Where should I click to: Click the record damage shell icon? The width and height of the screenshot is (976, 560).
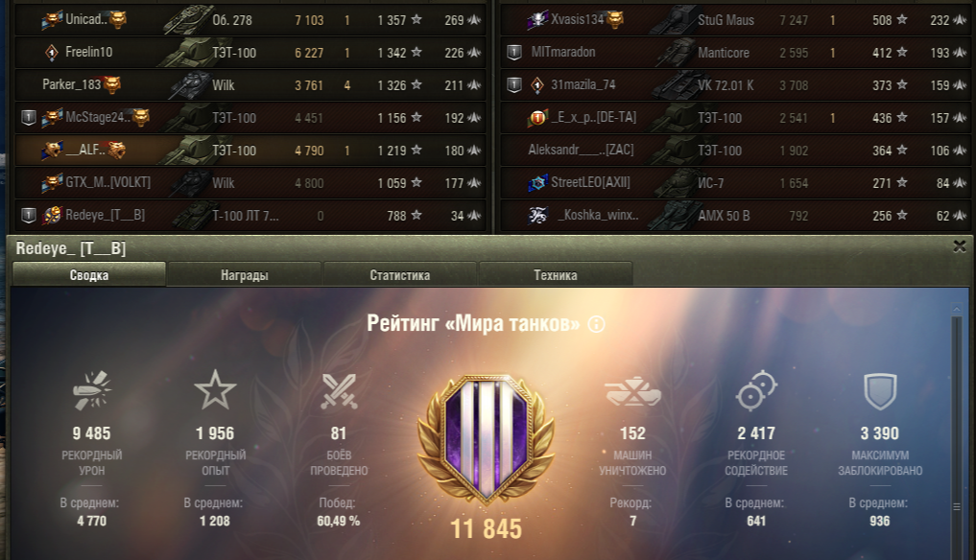click(92, 390)
